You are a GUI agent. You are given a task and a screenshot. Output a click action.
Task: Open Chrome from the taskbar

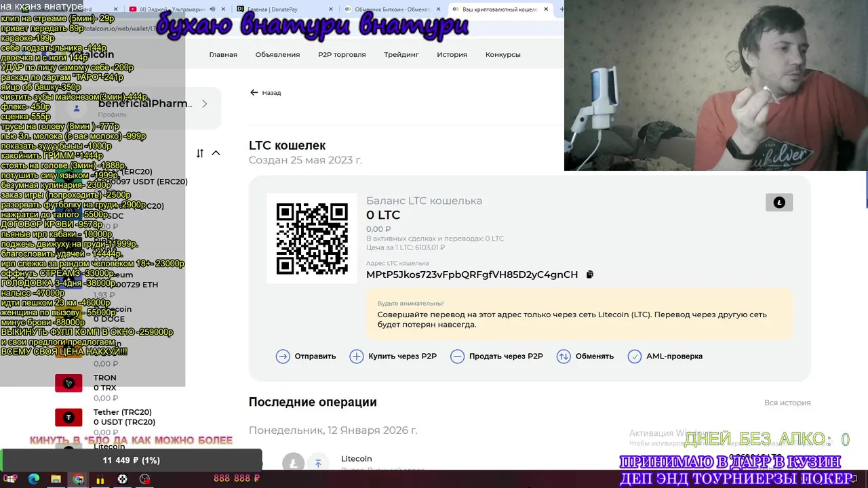click(x=79, y=479)
